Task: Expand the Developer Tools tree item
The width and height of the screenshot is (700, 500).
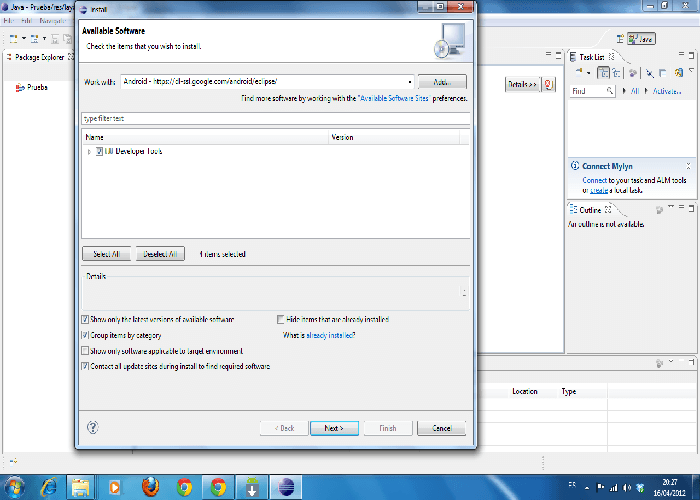Action: click(x=89, y=152)
